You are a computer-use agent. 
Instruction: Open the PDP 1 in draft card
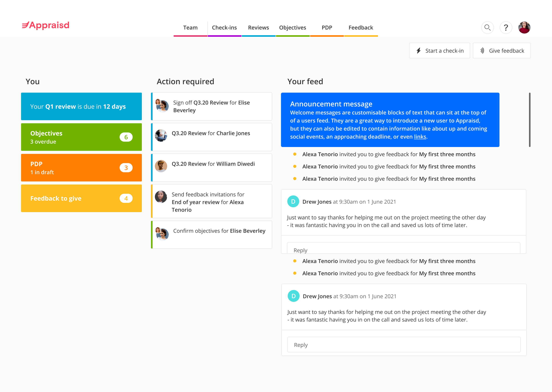pyautogui.click(x=81, y=167)
